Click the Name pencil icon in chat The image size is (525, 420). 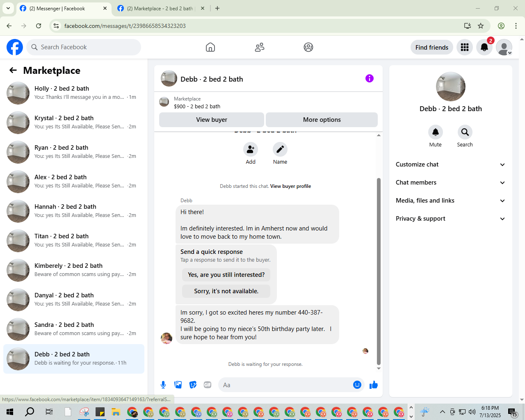[280, 149]
